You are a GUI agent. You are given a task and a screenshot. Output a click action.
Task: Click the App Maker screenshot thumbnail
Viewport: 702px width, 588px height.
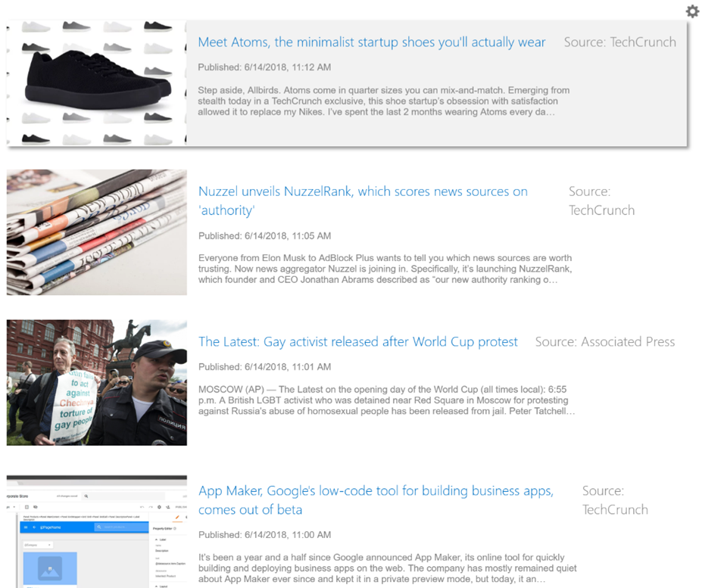pos(96,531)
